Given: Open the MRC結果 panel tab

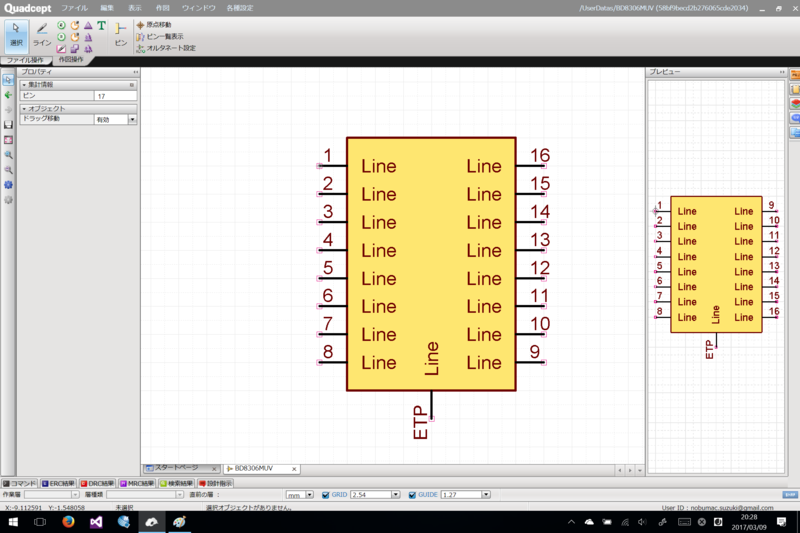Looking at the screenshot, I should [x=137, y=483].
